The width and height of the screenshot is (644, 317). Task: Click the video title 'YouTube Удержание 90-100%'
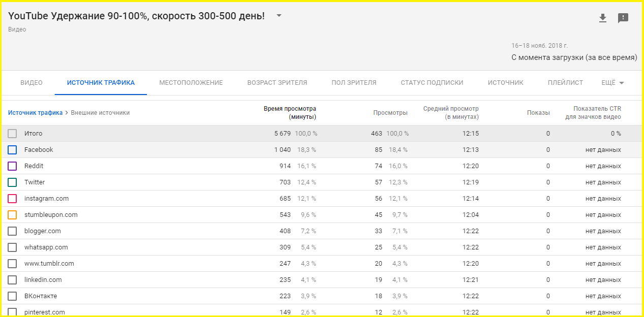(136, 16)
